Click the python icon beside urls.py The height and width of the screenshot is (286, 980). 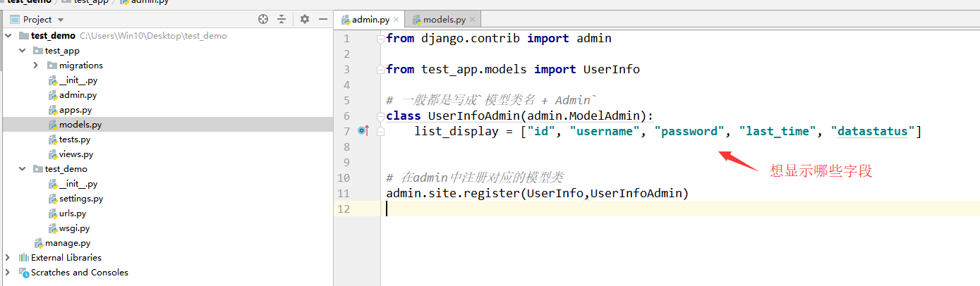pyautogui.click(x=53, y=213)
